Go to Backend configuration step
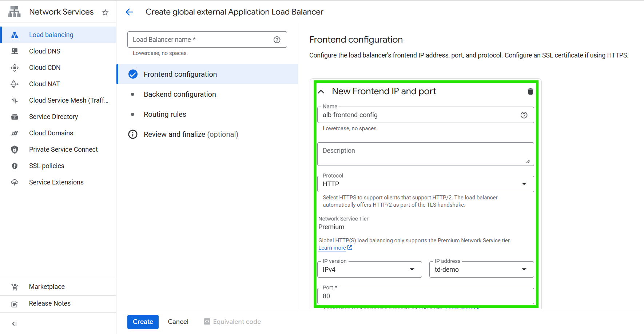The width and height of the screenshot is (644, 334). [180, 94]
